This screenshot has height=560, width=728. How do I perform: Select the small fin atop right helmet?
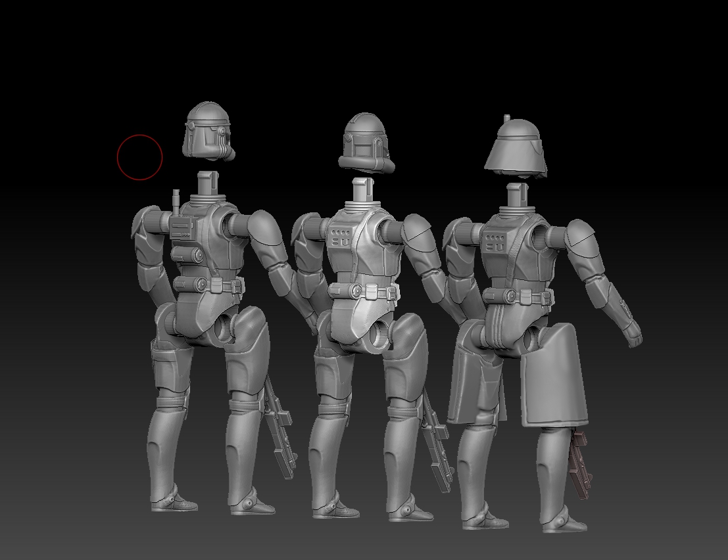pyautogui.click(x=507, y=118)
